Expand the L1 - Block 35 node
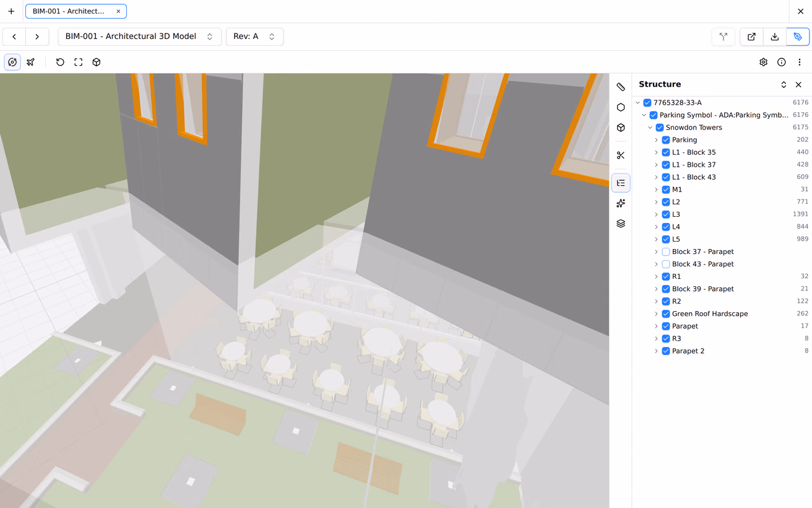 tap(657, 152)
